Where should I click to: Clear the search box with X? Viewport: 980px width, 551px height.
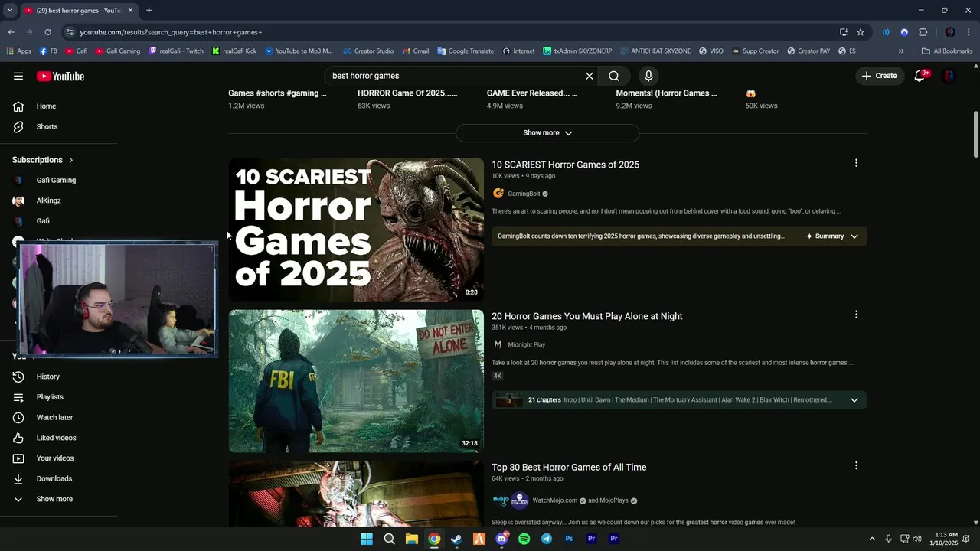590,76
